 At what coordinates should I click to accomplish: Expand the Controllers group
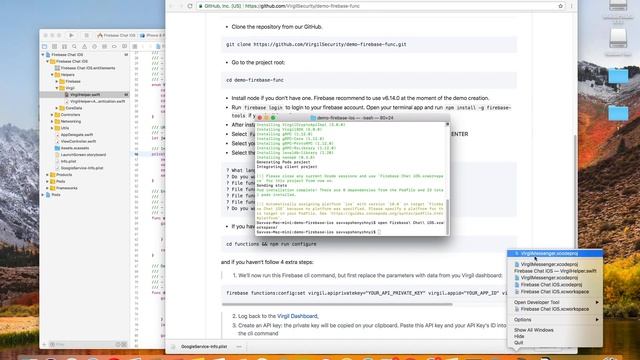pos(52,115)
